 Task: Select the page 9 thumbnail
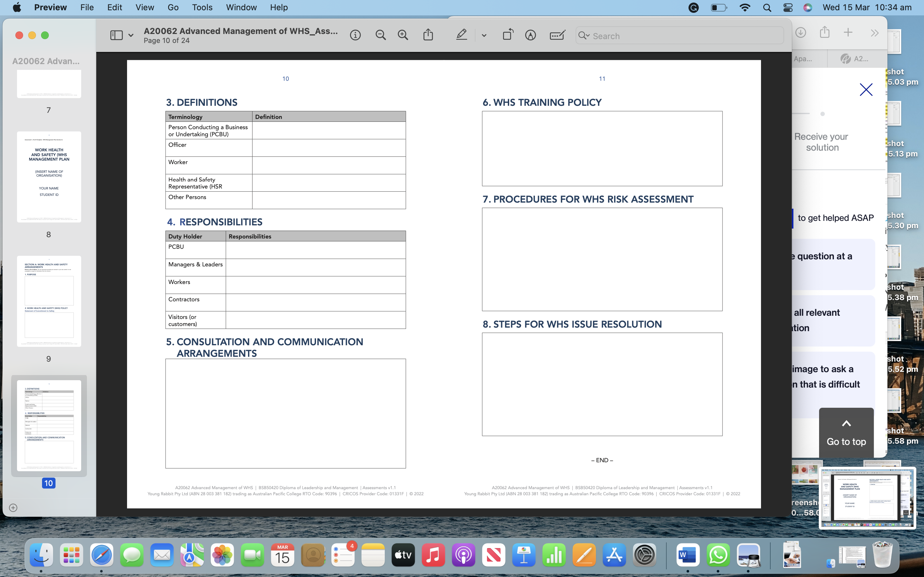[x=49, y=301]
